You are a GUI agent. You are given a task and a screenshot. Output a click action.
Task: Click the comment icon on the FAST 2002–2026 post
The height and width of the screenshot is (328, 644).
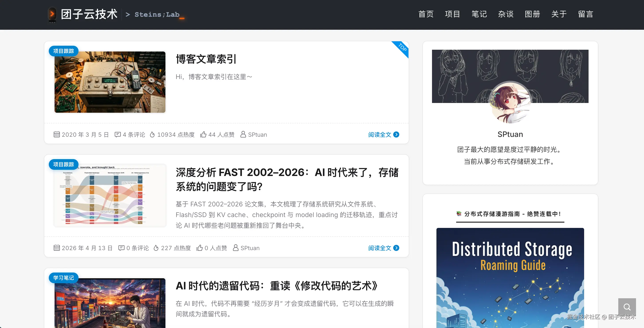[121, 248]
